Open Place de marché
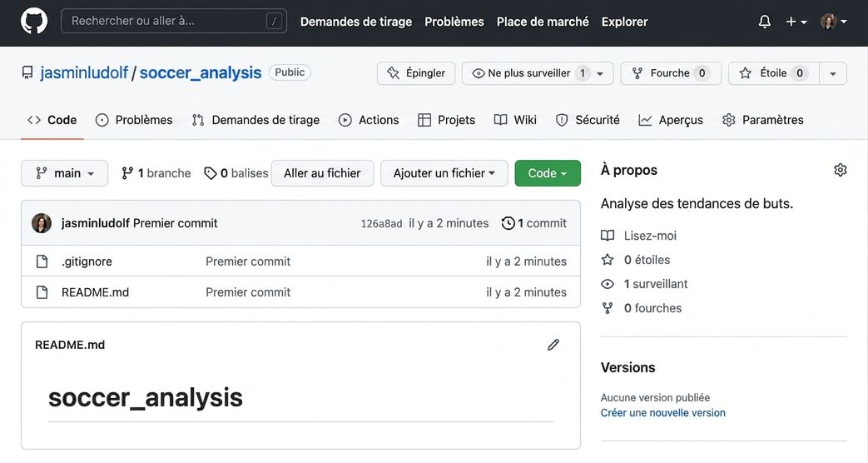 click(543, 22)
